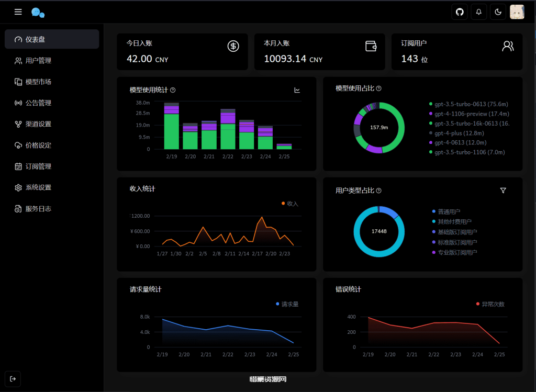Select 渠道设置 from sidebar

pos(38,124)
